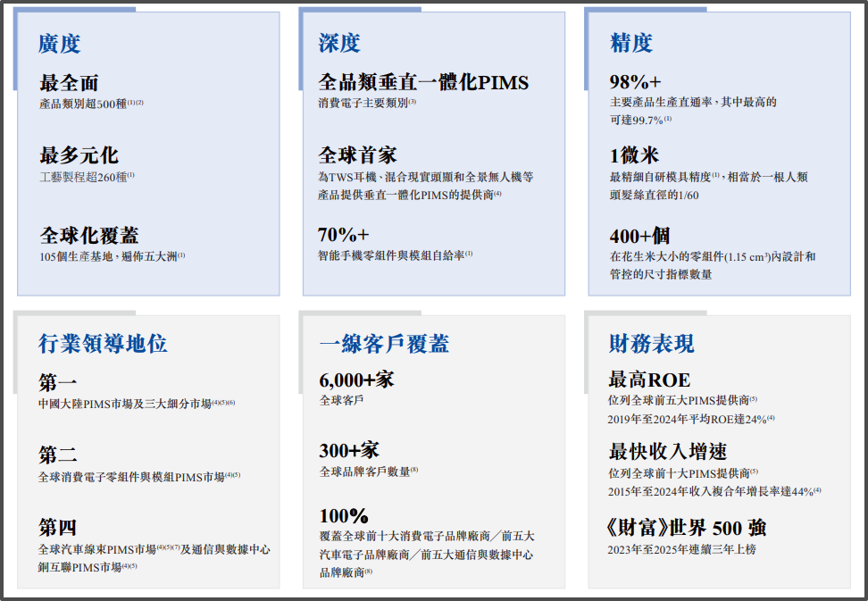Click the 最高ROE headline
The height and width of the screenshot is (601, 868).
tap(649, 380)
